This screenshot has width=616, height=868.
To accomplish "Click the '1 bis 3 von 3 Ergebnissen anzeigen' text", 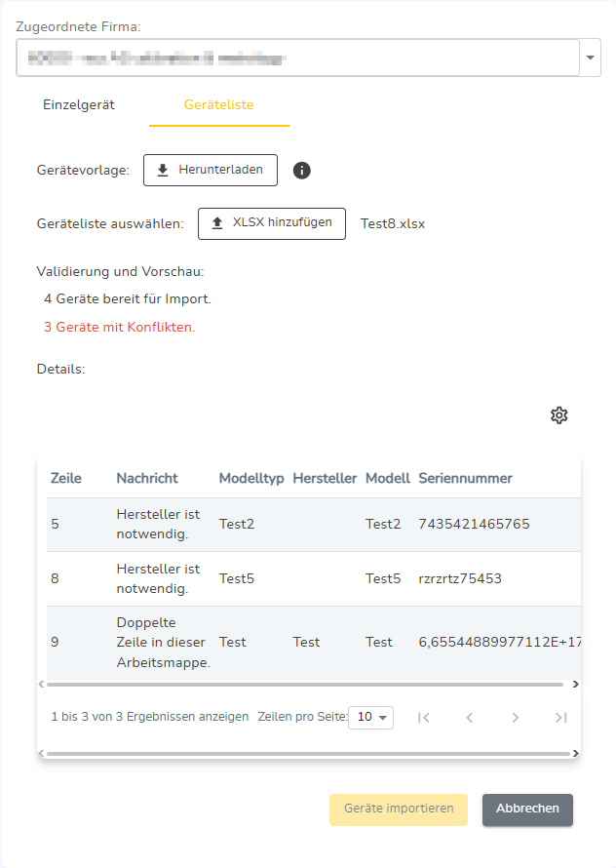I will [150, 717].
